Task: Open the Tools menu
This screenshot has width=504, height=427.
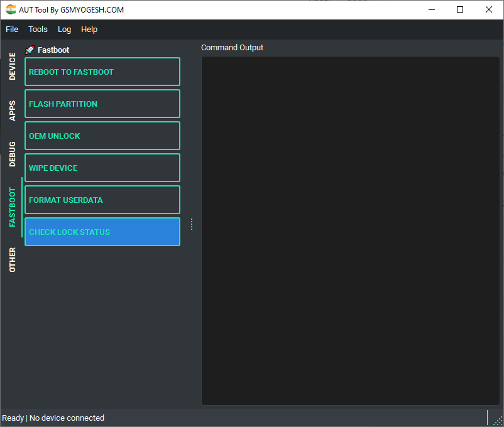Action: (x=38, y=29)
